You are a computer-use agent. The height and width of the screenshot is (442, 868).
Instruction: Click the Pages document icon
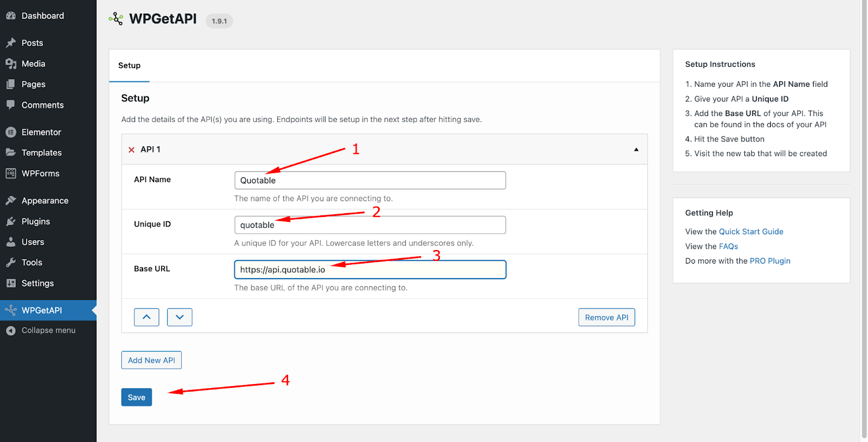(x=11, y=84)
